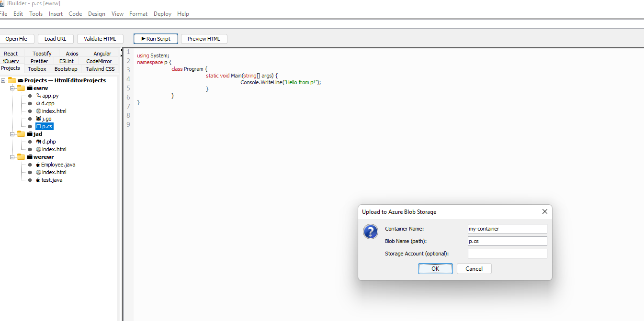Click the root Projects folder icon
The height and width of the screenshot is (321, 644).
pos(12,80)
